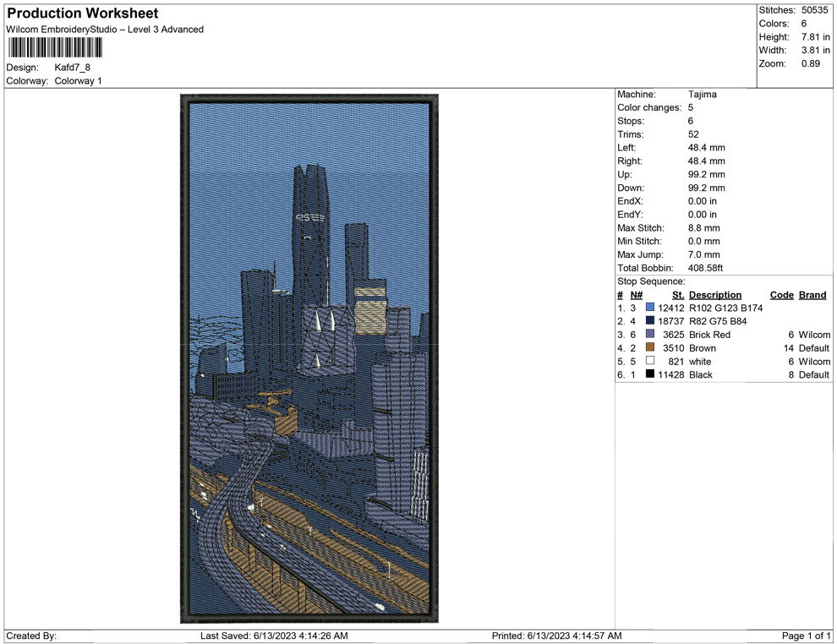Viewport: 837px width, 644px height.
Task: Select the dark navy R82 G75 B84 swatch
Action: point(650,321)
